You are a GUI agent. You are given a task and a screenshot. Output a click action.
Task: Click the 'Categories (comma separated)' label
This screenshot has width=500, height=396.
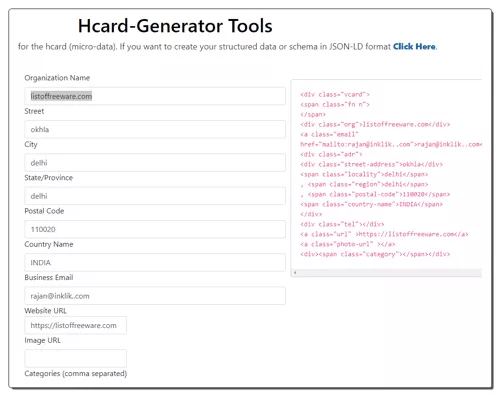(x=76, y=374)
